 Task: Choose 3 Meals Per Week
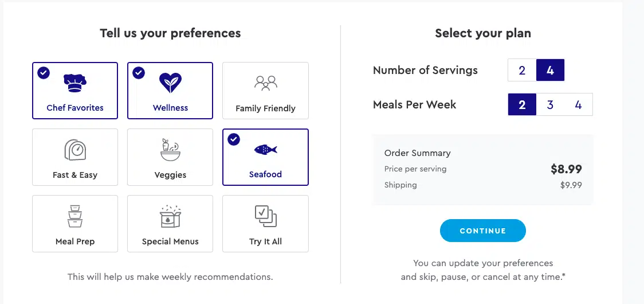[x=551, y=104]
